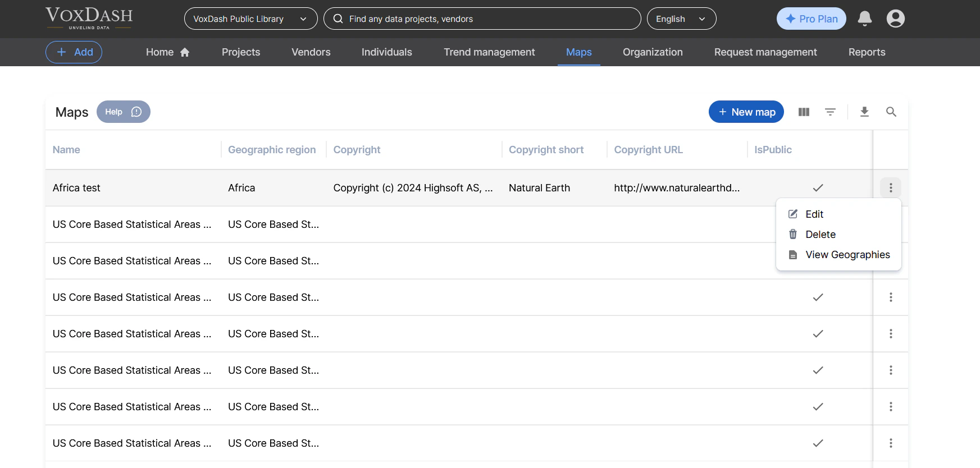
Task: Go to the Projects tab
Action: point(241,52)
